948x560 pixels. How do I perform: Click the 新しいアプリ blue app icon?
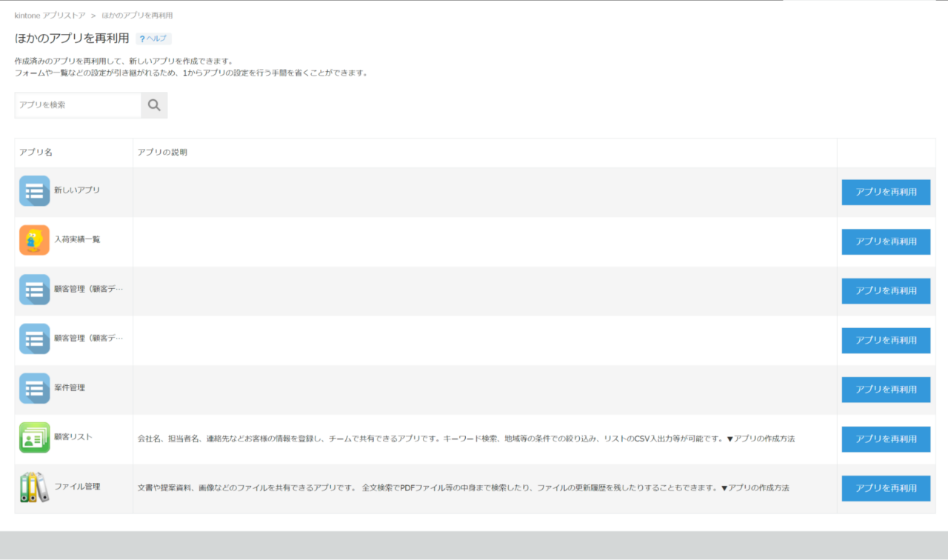(x=34, y=190)
